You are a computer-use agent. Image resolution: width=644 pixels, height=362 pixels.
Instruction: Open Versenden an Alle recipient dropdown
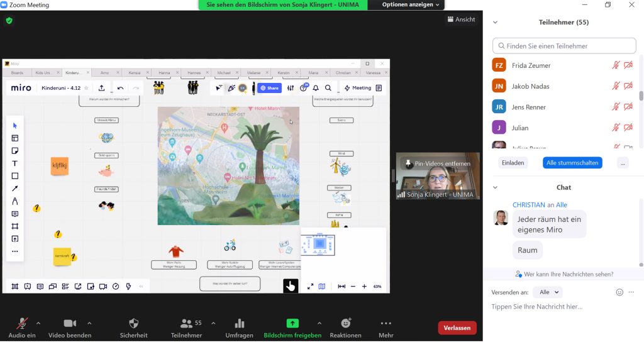coord(548,292)
